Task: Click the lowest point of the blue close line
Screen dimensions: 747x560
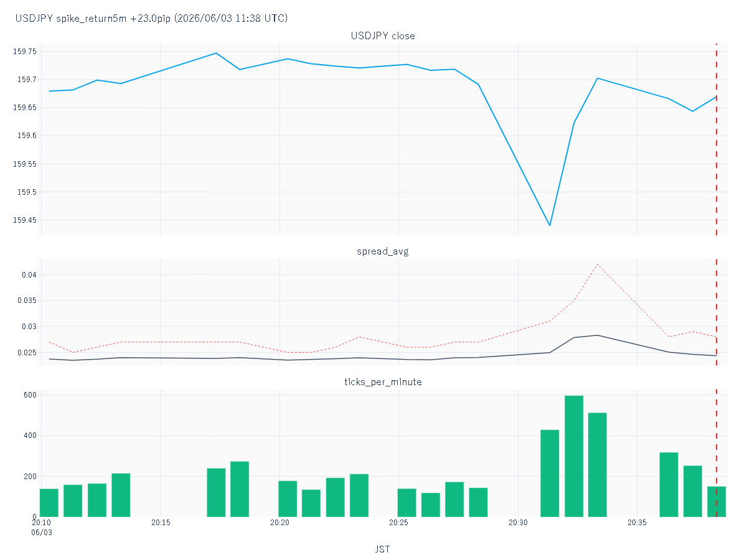Action: click(x=550, y=225)
